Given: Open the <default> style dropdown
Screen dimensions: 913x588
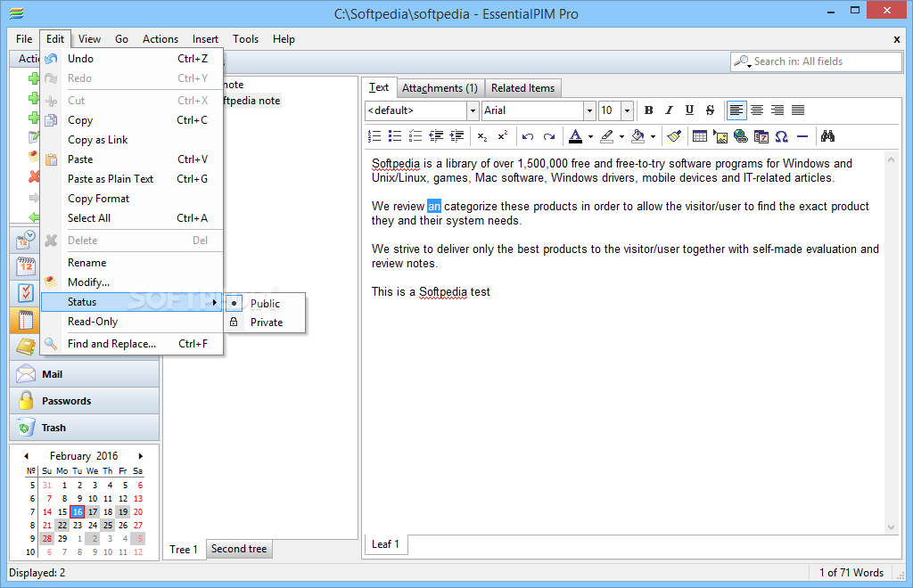Looking at the screenshot, I should click(473, 110).
